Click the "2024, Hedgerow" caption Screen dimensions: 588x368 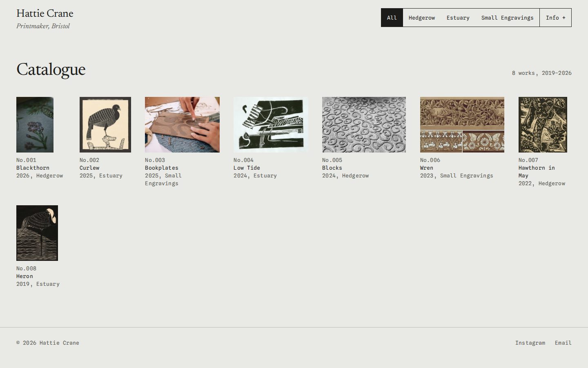coord(345,175)
